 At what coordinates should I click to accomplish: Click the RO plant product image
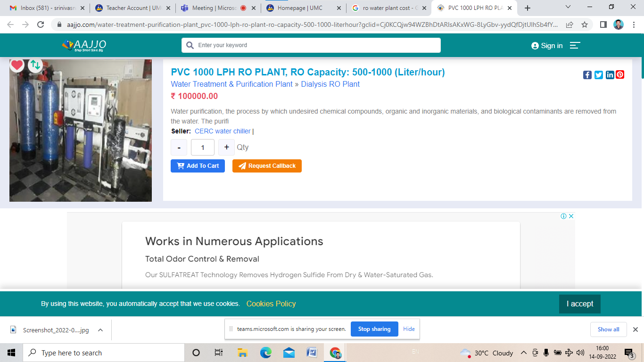81,131
